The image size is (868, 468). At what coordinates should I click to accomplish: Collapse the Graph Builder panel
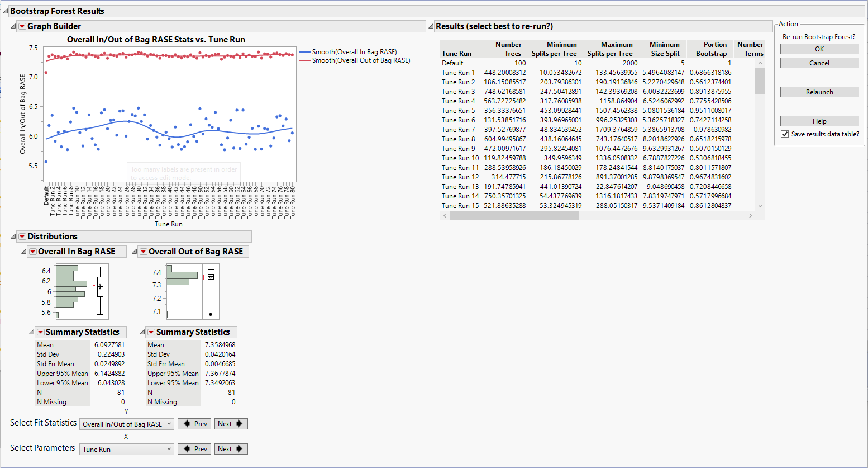(x=12, y=26)
